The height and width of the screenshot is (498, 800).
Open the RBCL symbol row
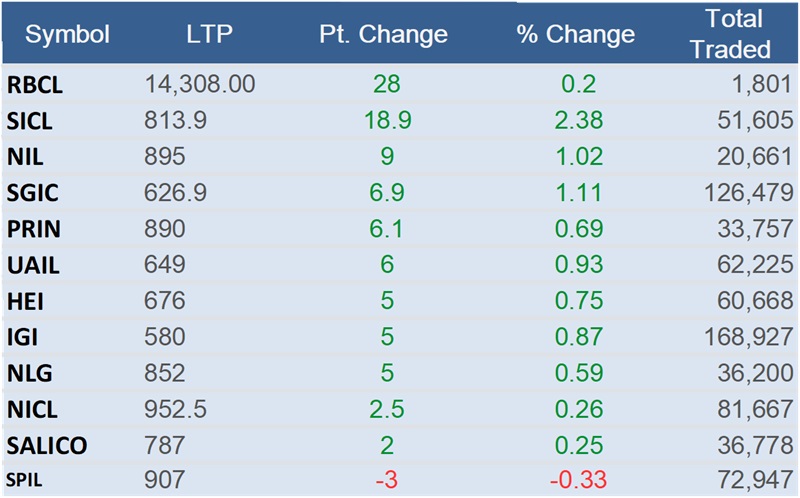click(35, 85)
